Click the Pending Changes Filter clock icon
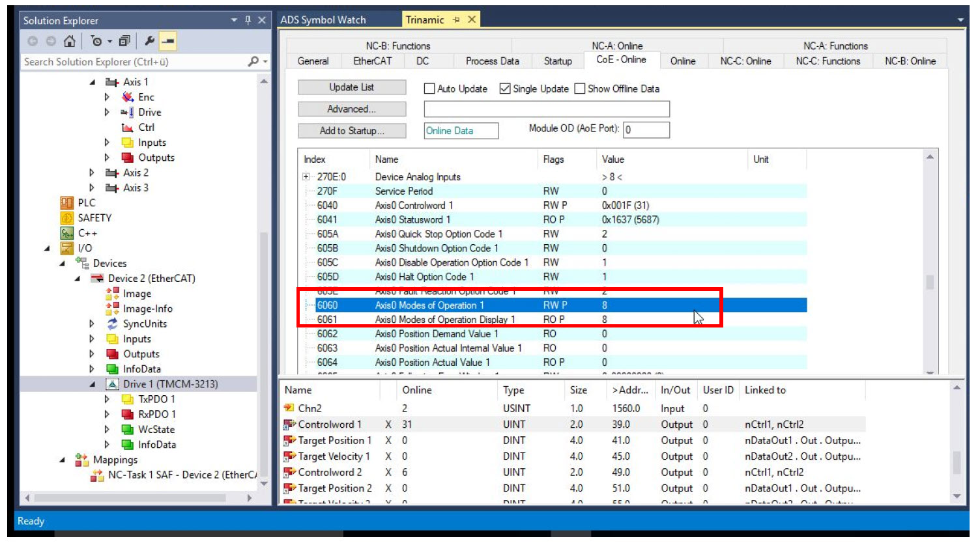Viewport: 980px width, 543px height. [96, 41]
